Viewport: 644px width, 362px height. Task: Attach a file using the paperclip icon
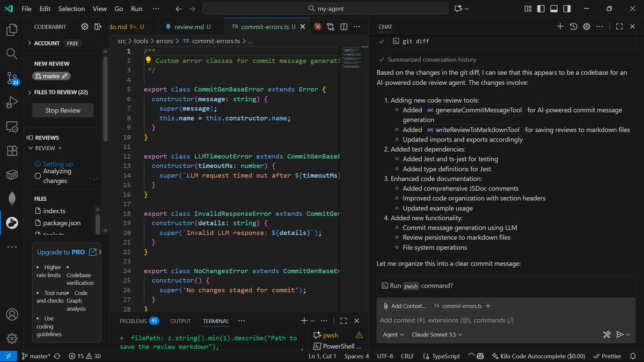pyautogui.click(x=387, y=306)
